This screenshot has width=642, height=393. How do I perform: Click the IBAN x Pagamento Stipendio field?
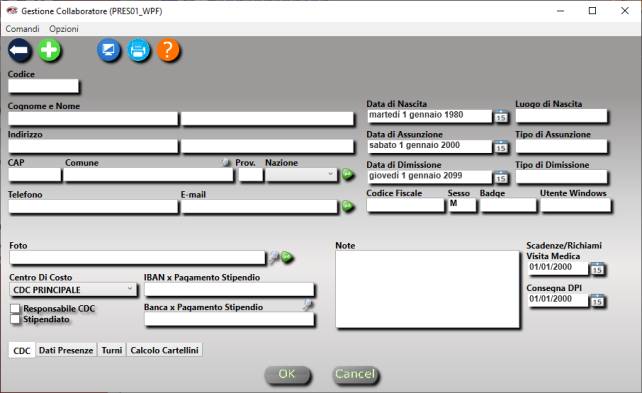point(229,289)
